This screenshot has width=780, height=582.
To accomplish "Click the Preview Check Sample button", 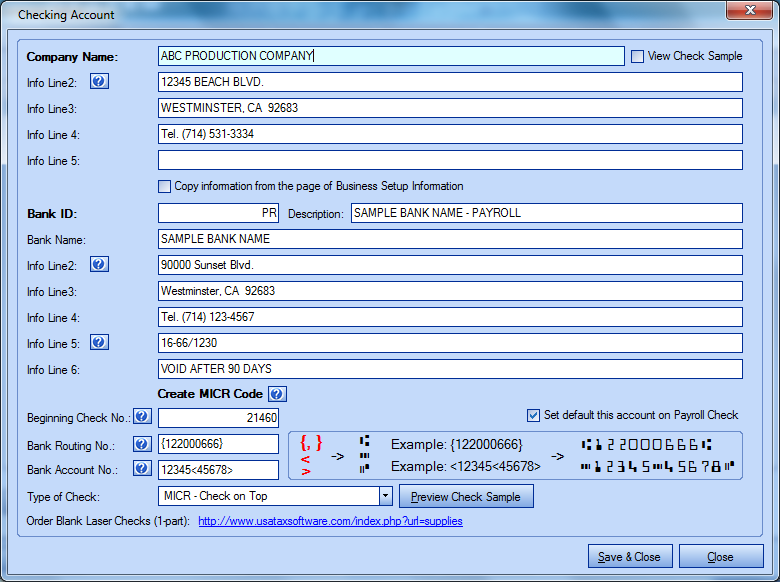I will [466, 497].
